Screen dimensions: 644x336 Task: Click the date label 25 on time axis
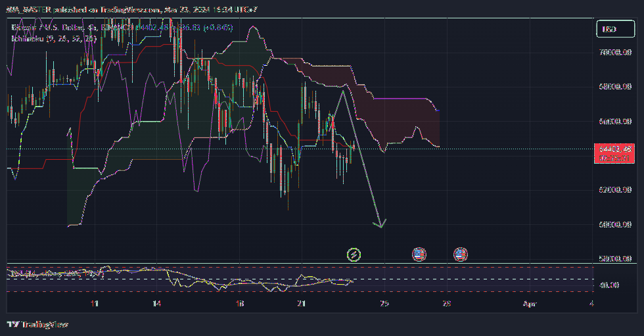pos(384,304)
